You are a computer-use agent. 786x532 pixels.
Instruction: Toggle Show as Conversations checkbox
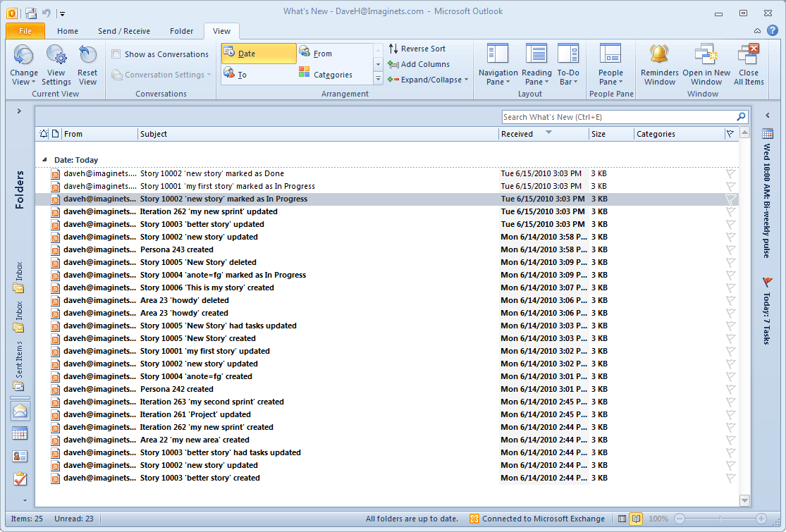coord(116,54)
